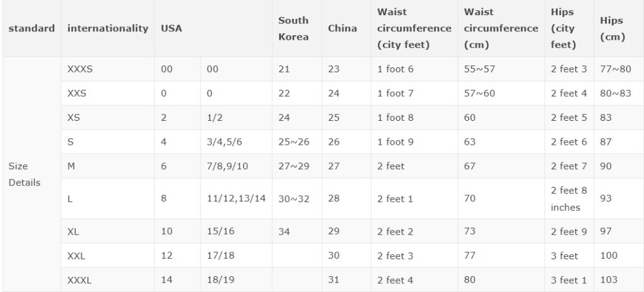
Task: Click the 'standard' column header
Action: 31,28
